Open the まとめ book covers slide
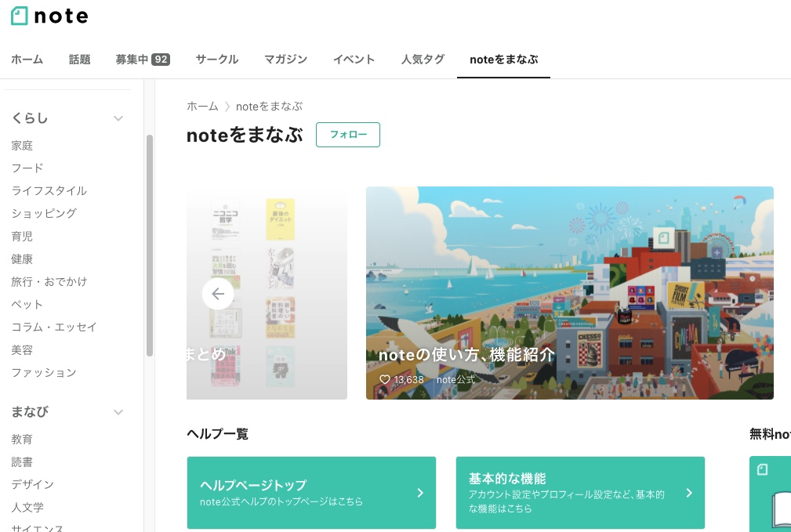The width and height of the screenshot is (791, 532). 267,292
